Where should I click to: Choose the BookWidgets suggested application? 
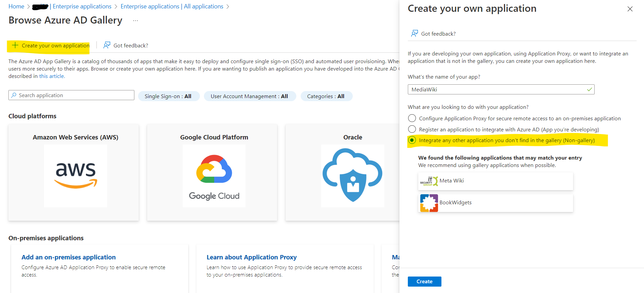(496, 203)
